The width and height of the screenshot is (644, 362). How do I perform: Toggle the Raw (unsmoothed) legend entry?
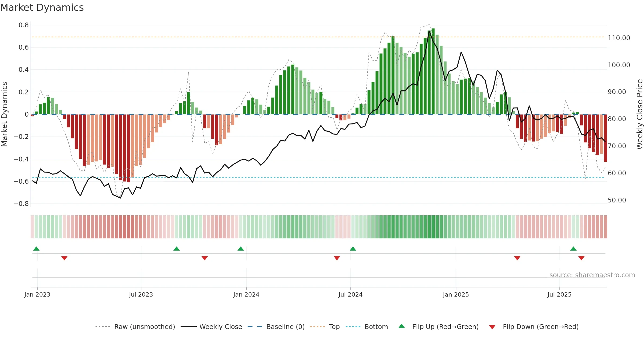click(x=145, y=327)
